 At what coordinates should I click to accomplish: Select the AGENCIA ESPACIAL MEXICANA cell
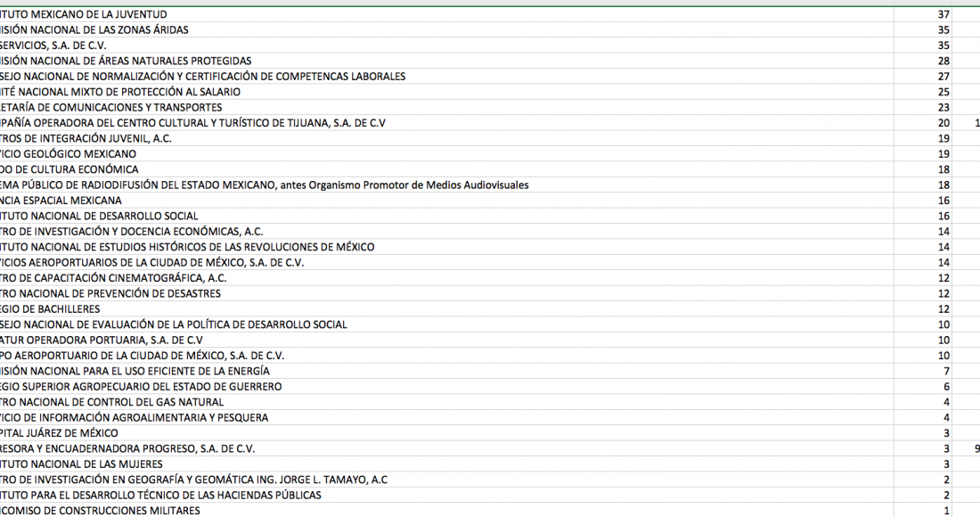click(61, 200)
